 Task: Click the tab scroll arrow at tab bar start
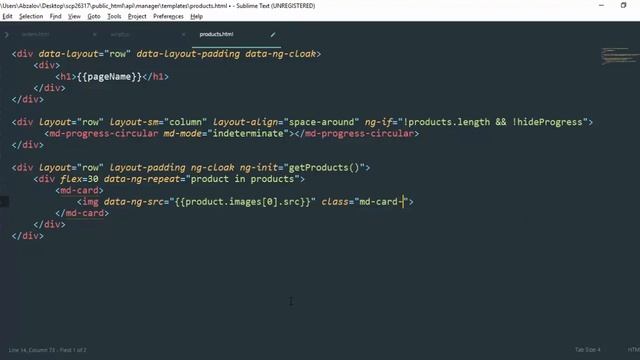(x=6, y=35)
